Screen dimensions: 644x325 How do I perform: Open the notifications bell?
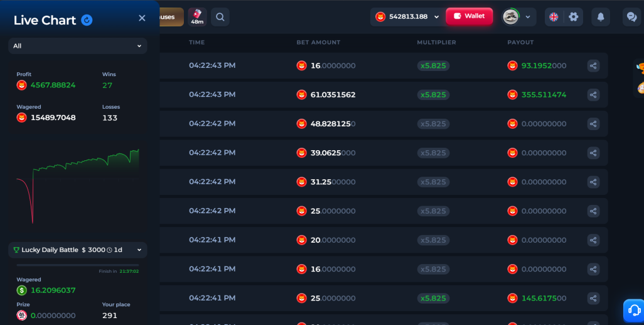click(x=601, y=17)
